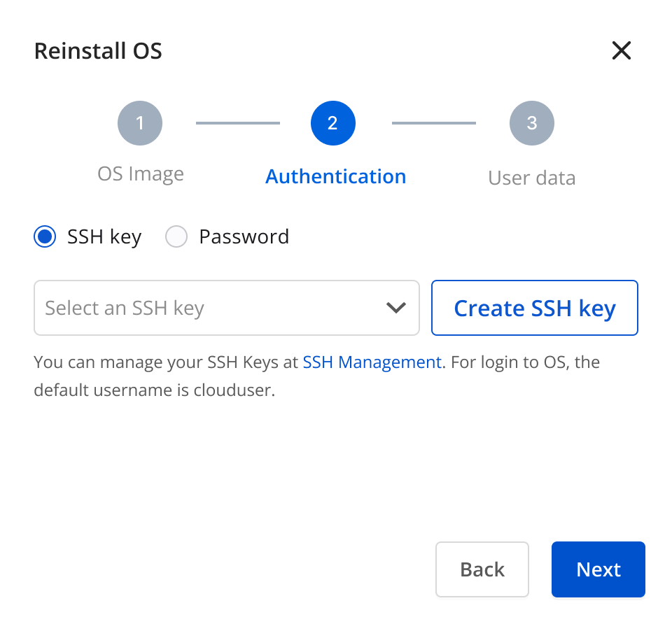Expand the SSH key list chevron arrow
672x631 pixels.
point(396,308)
